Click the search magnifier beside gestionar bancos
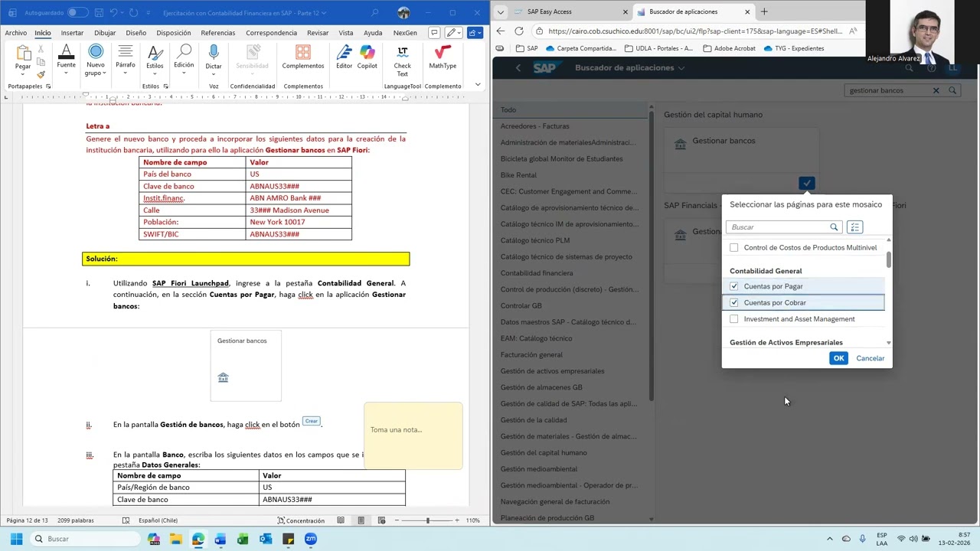 (952, 90)
